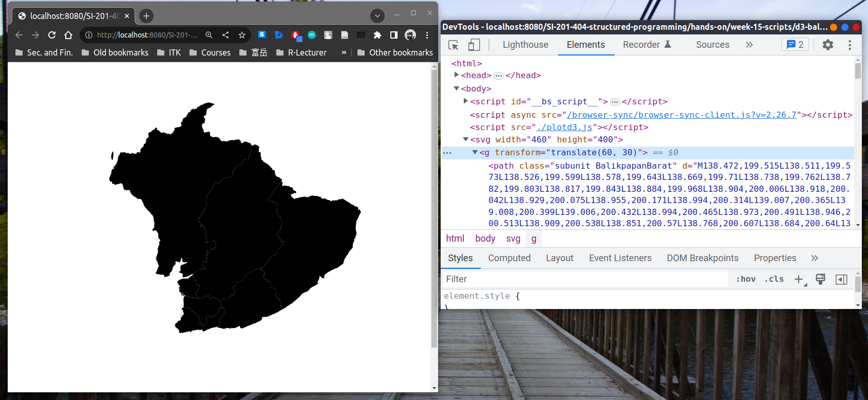Collapse the body element node
The image size is (868, 400).
[x=456, y=88]
